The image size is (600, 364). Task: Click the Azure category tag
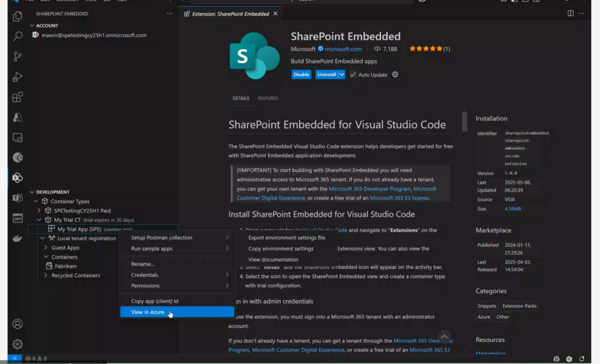tap(483, 317)
